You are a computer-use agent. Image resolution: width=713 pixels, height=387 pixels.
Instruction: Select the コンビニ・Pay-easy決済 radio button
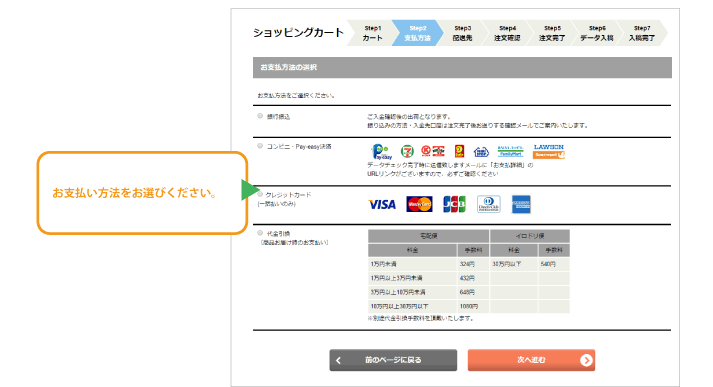click(260, 146)
